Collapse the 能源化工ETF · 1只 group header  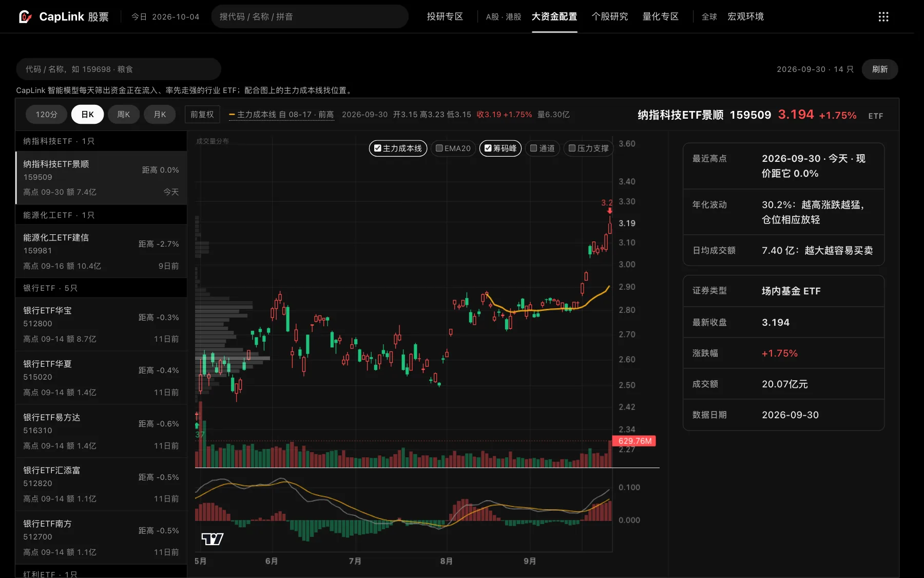[101, 215]
